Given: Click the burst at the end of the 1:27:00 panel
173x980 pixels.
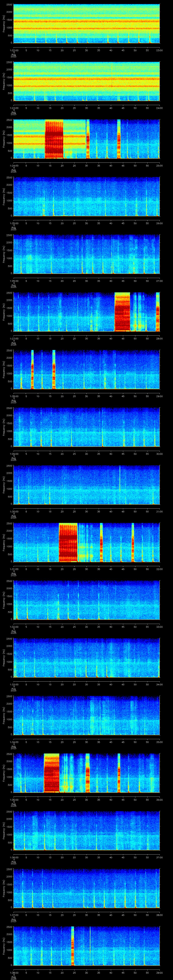Looking at the screenshot, I should point(158,312).
